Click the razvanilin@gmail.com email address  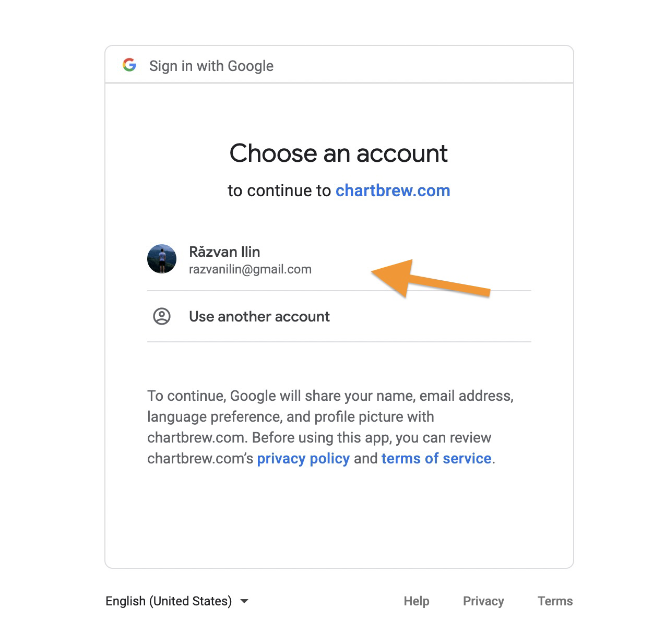250,269
